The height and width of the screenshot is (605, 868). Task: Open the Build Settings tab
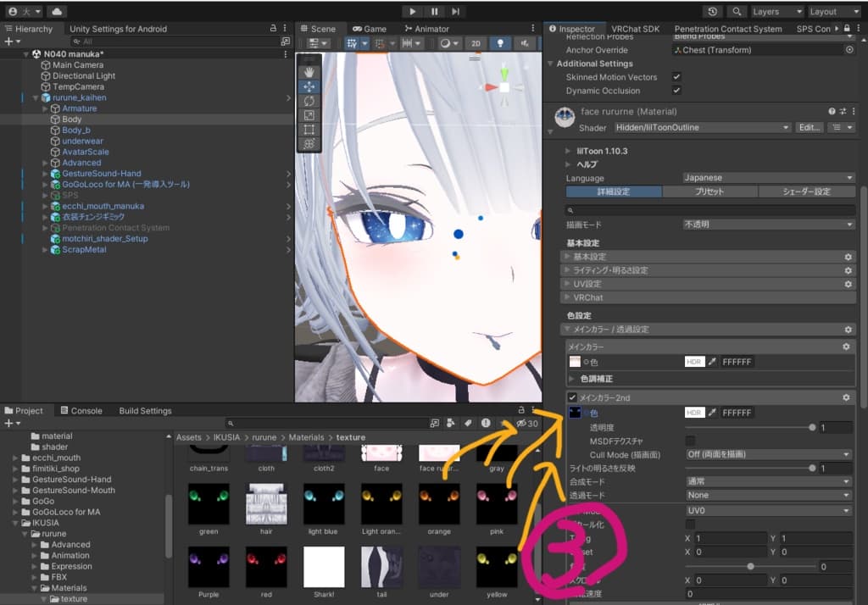click(145, 411)
